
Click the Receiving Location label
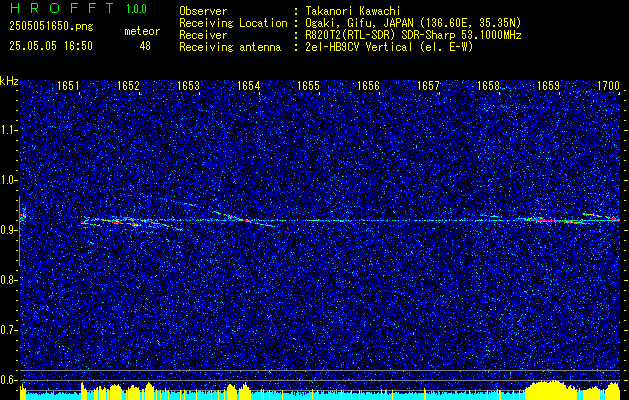tap(233, 23)
